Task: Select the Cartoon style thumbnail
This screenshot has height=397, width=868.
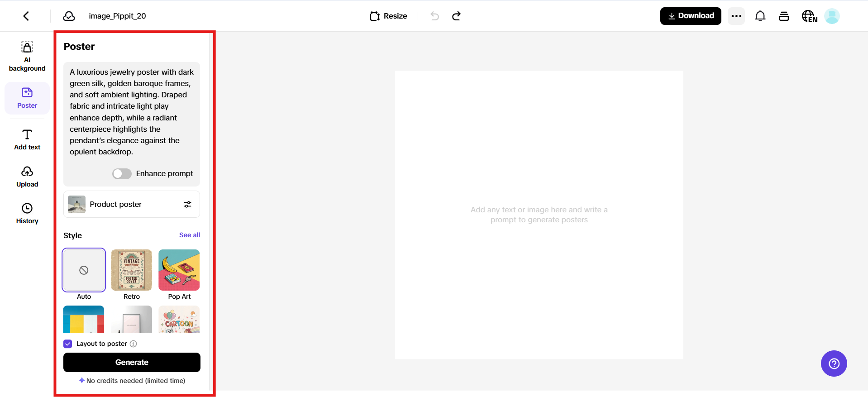Action: [179, 320]
